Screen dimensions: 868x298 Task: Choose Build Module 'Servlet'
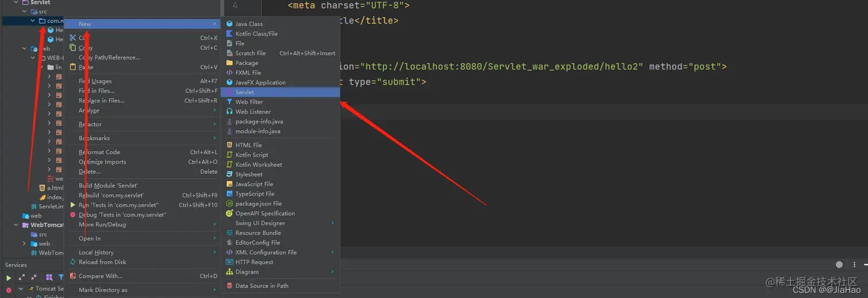(x=142, y=185)
